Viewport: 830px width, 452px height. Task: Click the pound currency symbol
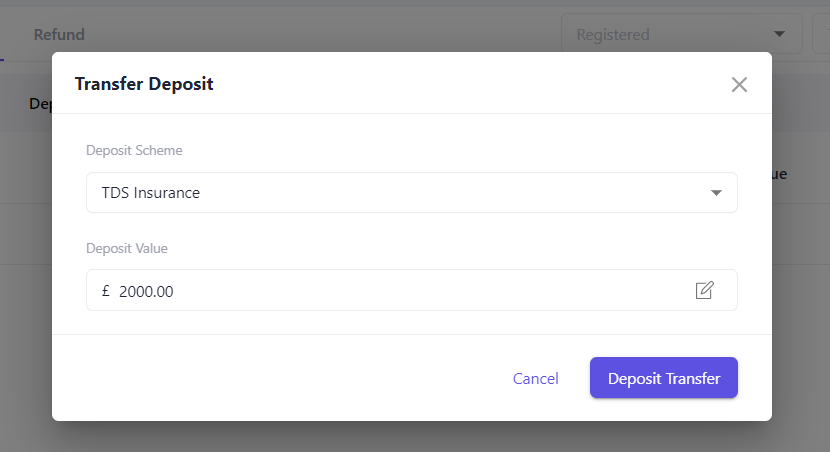click(105, 291)
